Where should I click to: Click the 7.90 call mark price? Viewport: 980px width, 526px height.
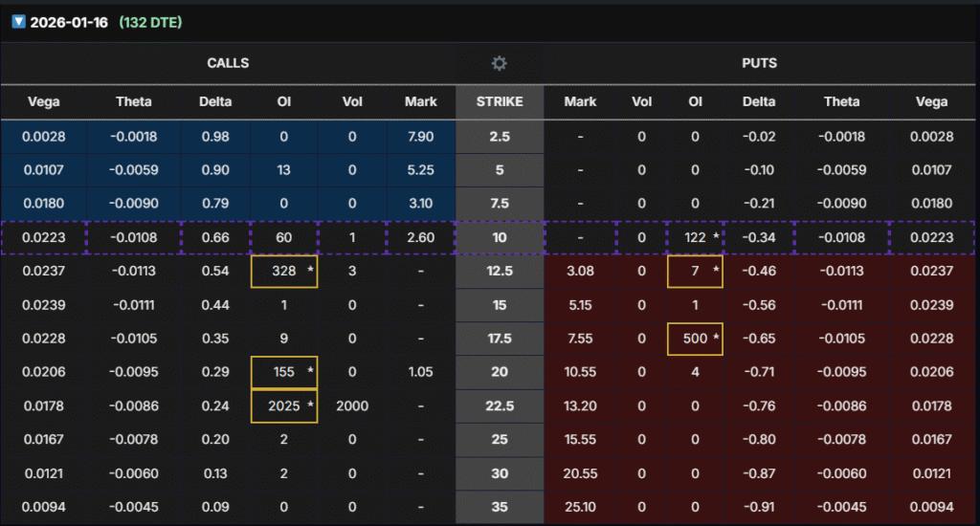pyautogui.click(x=421, y=137)
